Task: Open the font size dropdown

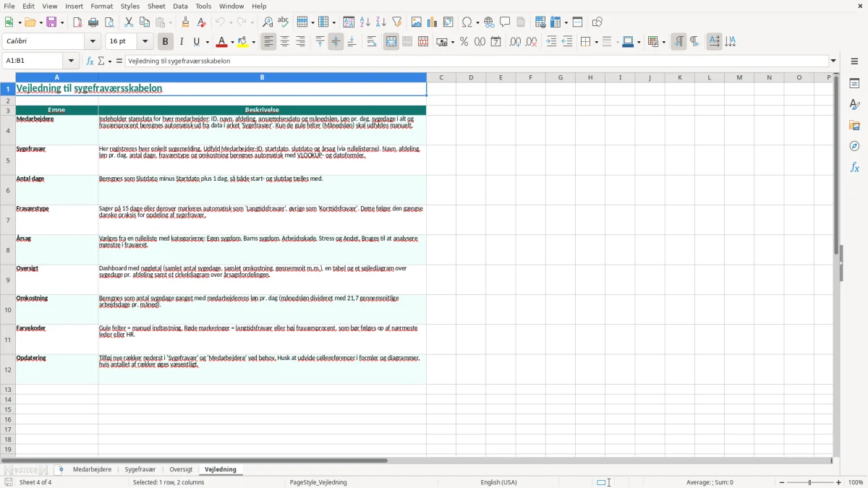Action: tap(145, 42)
